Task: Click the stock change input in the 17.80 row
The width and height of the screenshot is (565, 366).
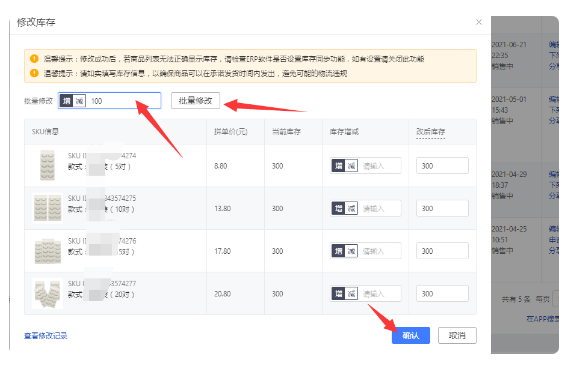Action: click(380, 251)
